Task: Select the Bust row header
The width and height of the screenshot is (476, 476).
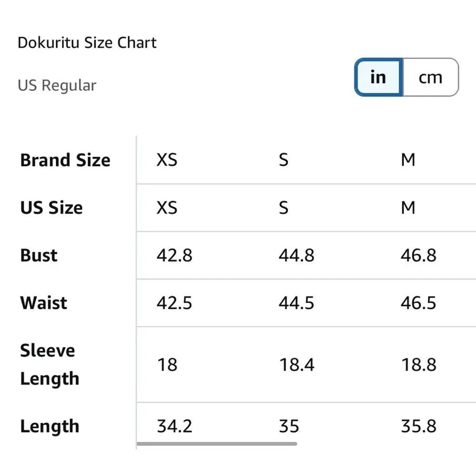Action: [x=39, y=256]
